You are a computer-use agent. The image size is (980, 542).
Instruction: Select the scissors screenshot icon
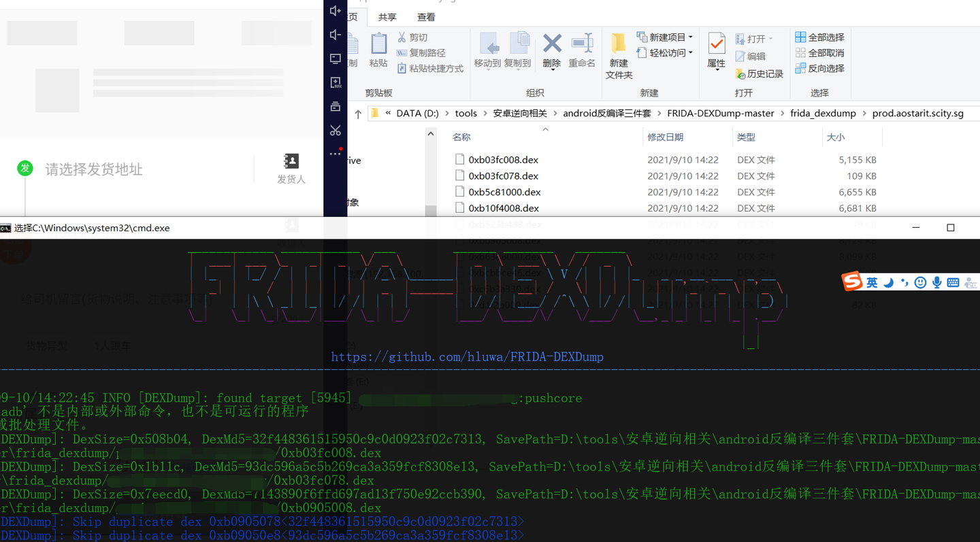(x=336, y=130)
